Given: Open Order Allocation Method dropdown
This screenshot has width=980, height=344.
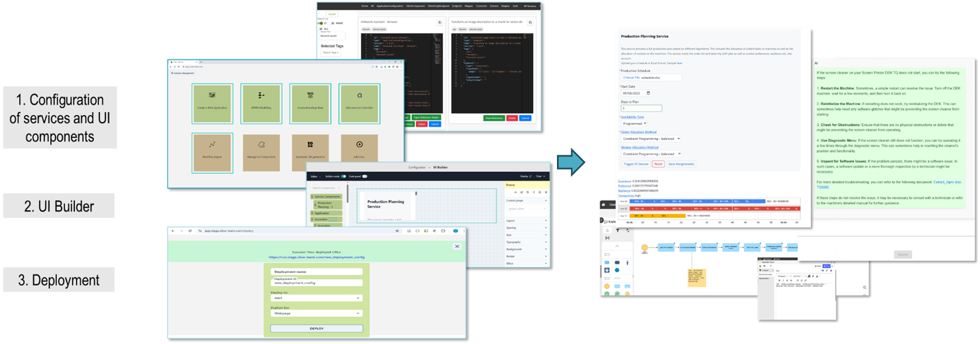Looking at the screenshot, I should pyautogui.click(x=651, y=139).
